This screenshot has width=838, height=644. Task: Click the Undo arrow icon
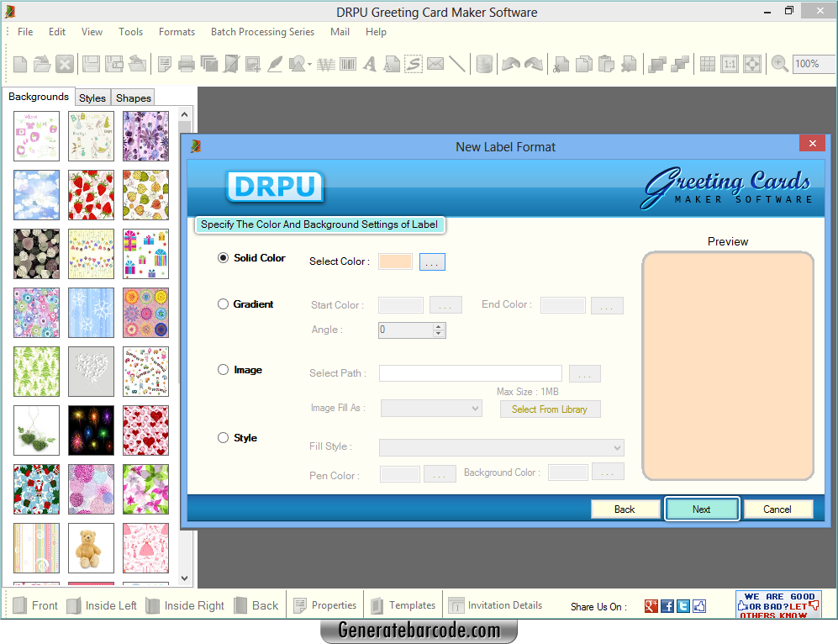pos(511,64)
